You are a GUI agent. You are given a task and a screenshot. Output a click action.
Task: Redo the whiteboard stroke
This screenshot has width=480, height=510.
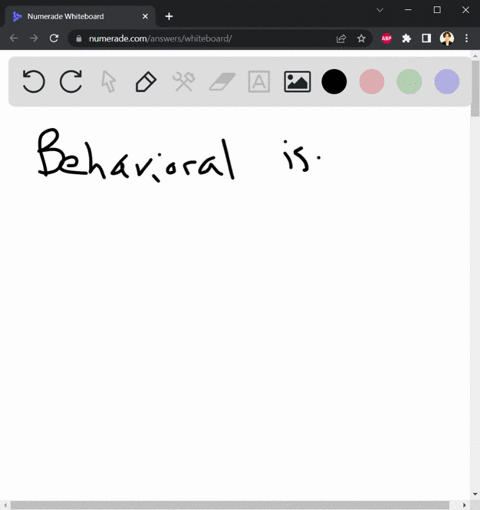pos(71,81)
